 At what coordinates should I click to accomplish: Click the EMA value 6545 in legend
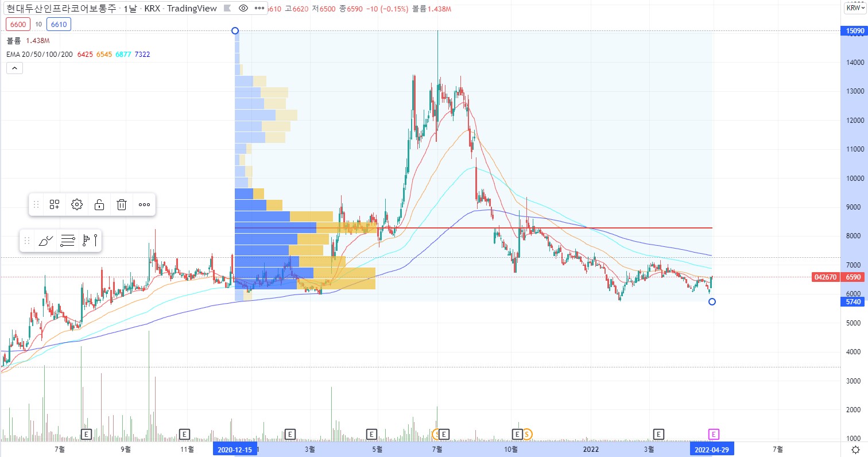tap(104, 54)
